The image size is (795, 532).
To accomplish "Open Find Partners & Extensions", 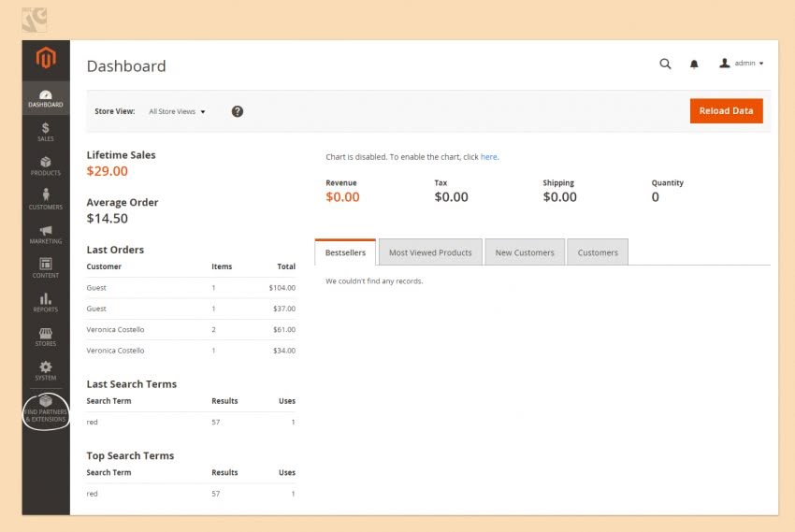I will pyautogui.click(x=46, y=410).
